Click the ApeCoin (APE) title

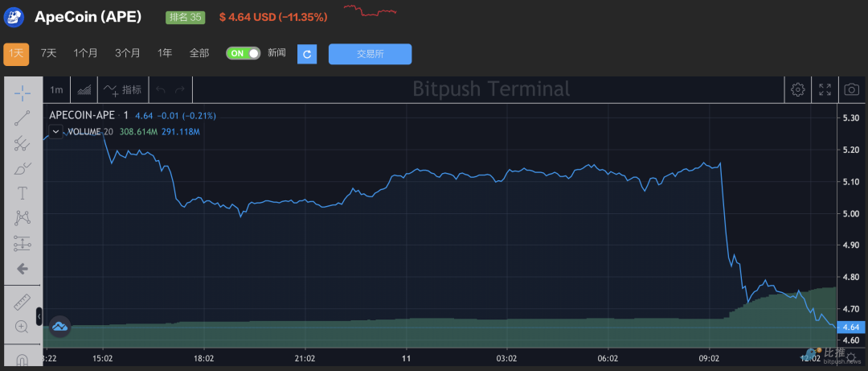(x=88, y=17)
